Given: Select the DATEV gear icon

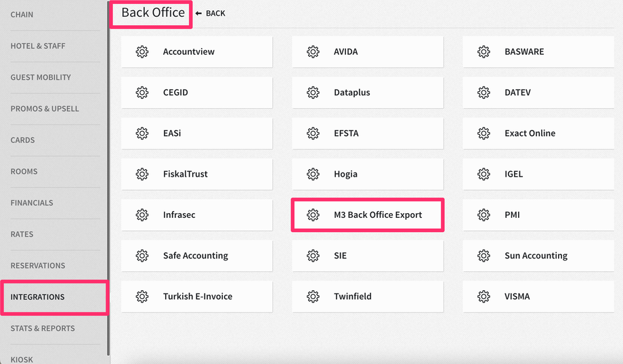Looking at the screenshot, I should [x=484, y=93].
